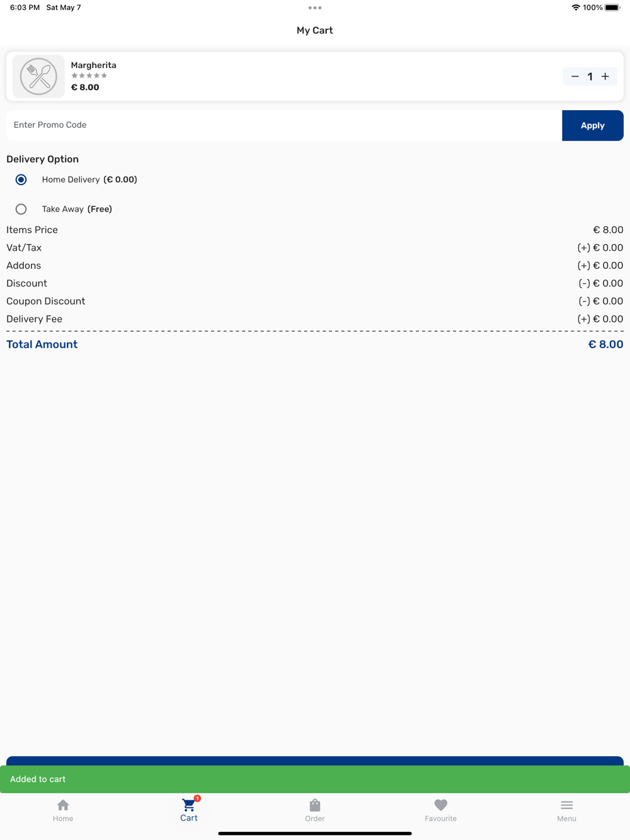Image resolution: width=630 pixels, height=840 pixels.
Task: Open the Favourite tab
Action: click(441, 810)
